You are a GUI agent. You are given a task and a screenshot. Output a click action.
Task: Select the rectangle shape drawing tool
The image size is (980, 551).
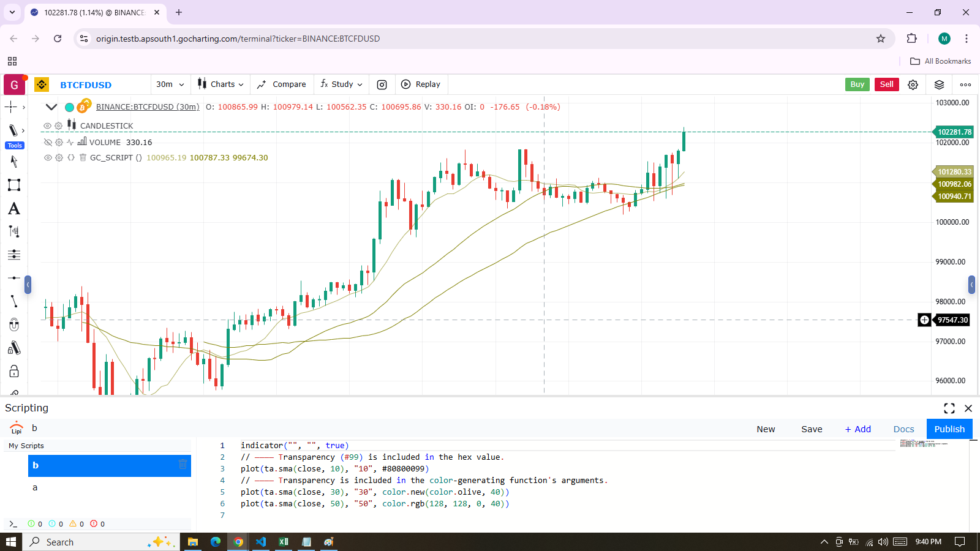pos(14,185)
